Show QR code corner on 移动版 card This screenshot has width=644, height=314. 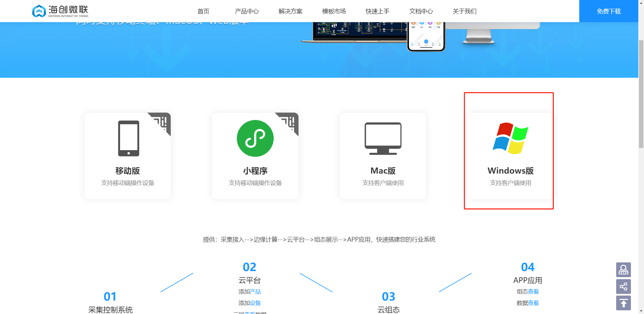[162, 122]
